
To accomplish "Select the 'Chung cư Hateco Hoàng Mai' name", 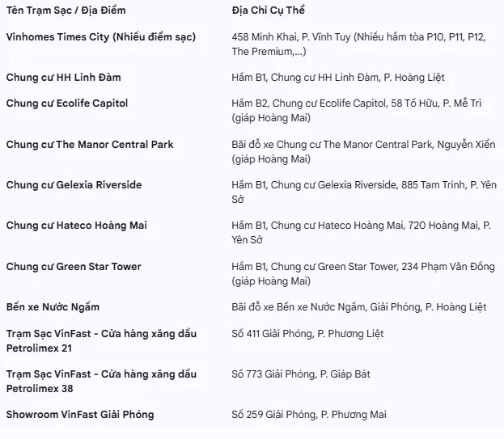I will 76,226.
